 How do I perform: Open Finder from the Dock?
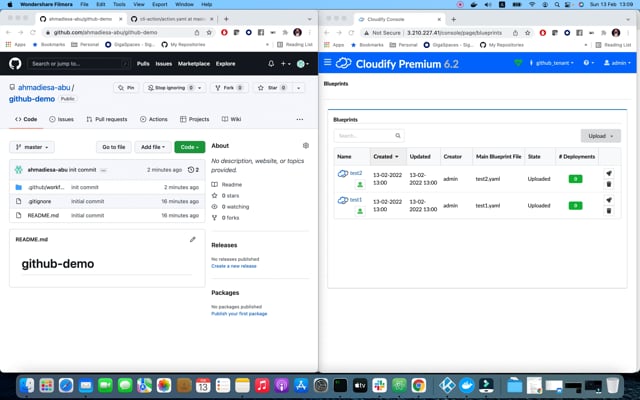point(27,385)
